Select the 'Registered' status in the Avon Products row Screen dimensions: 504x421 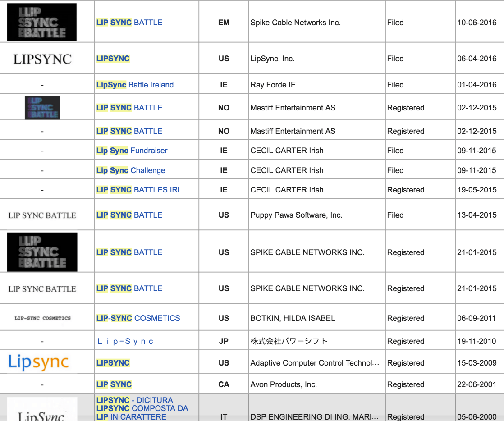[x=406, y=384]
